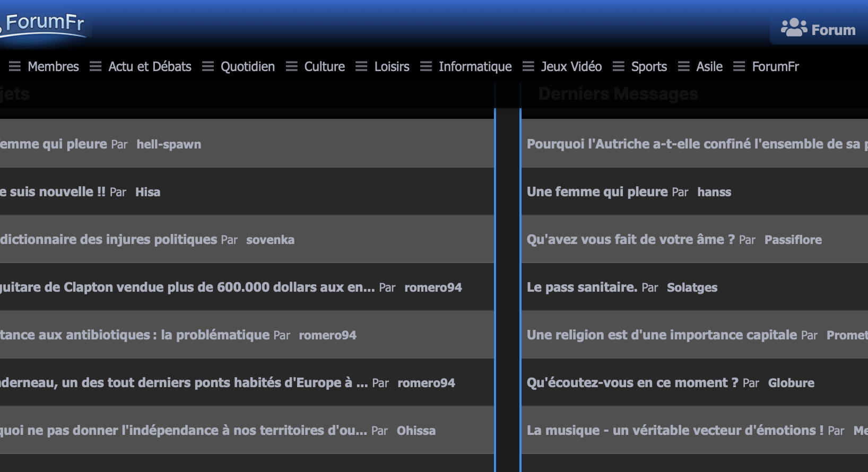Click the hamburger icon beside Quotidien
The image size is (868, 472).
coord(208,66)
